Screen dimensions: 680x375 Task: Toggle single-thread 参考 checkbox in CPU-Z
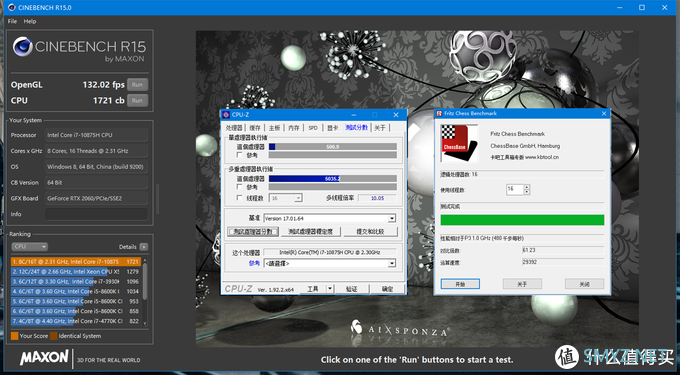point(239,155)
